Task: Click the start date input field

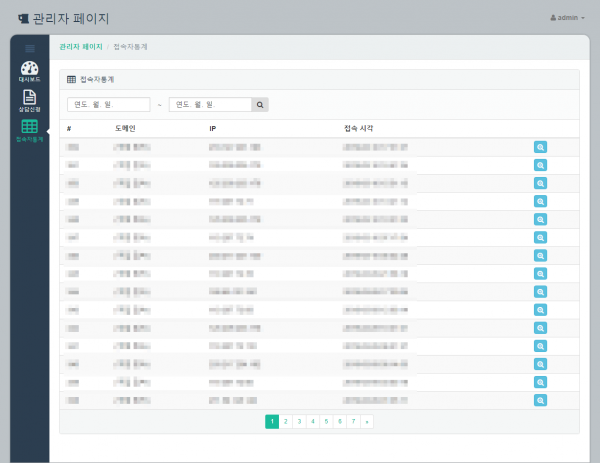Action: click(109, 104)
